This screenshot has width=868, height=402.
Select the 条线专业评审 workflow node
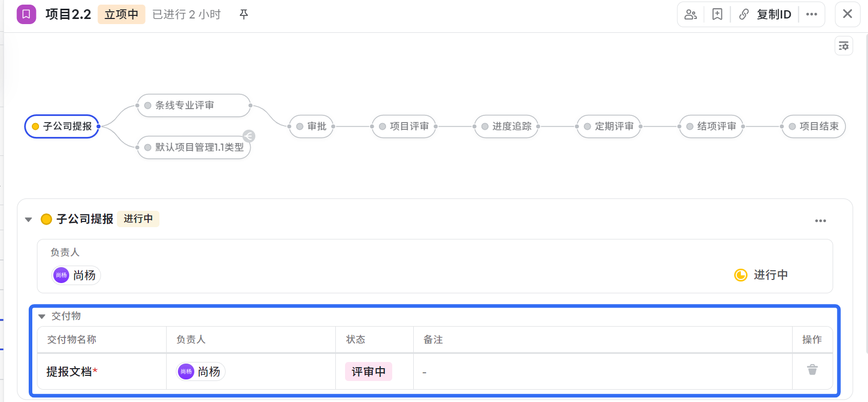click(194, 106)
